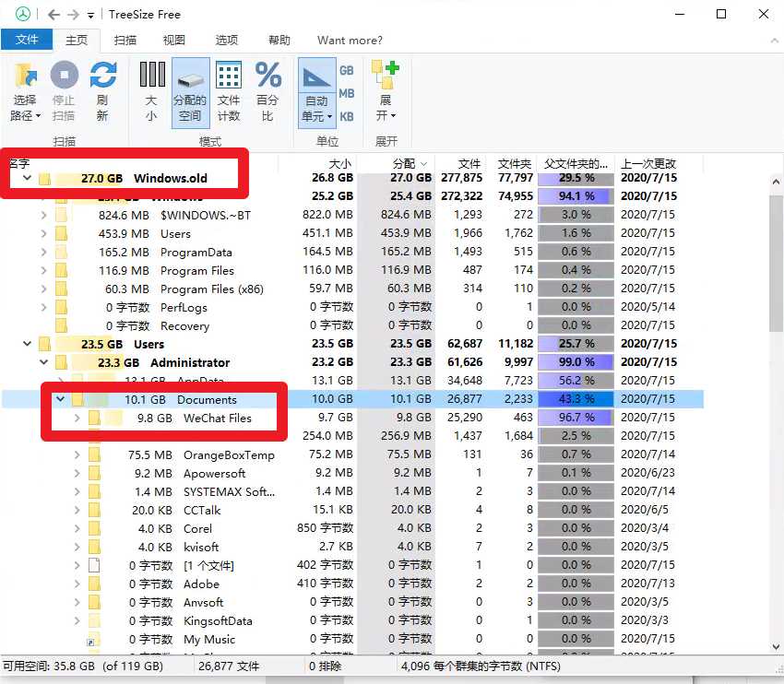The height and width of the screenshot is (684, 784).
Task: Switch to File Count (文件计数) mode
Action: pos(229,92)
